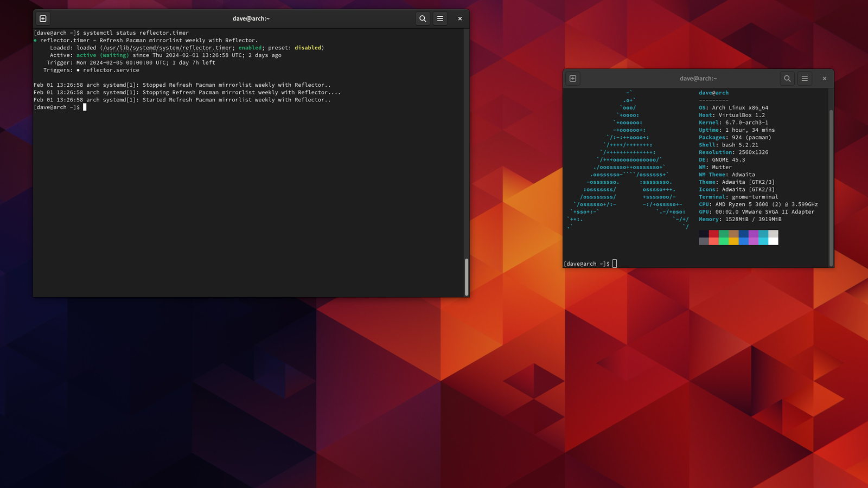This screenshot has height=488, width=868.
Task: Focus the command prompt in the neofetch terminal
Action: pos(614,264)
